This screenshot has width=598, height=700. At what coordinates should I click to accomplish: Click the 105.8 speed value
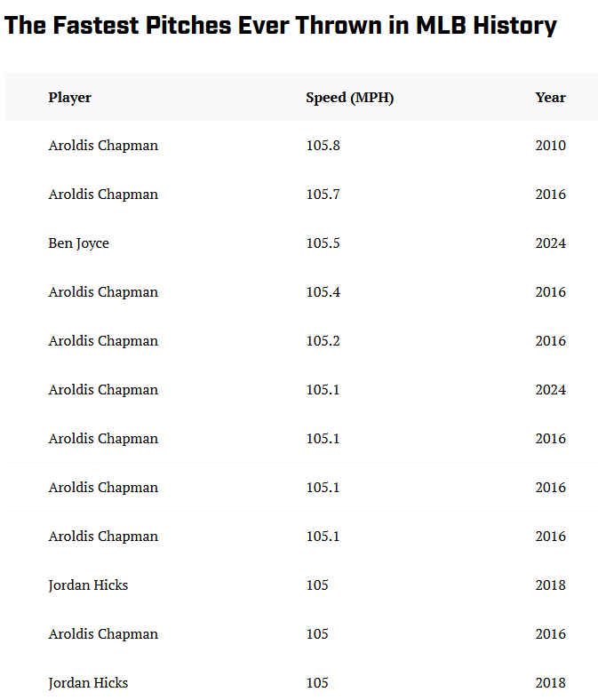coord(323,146)
